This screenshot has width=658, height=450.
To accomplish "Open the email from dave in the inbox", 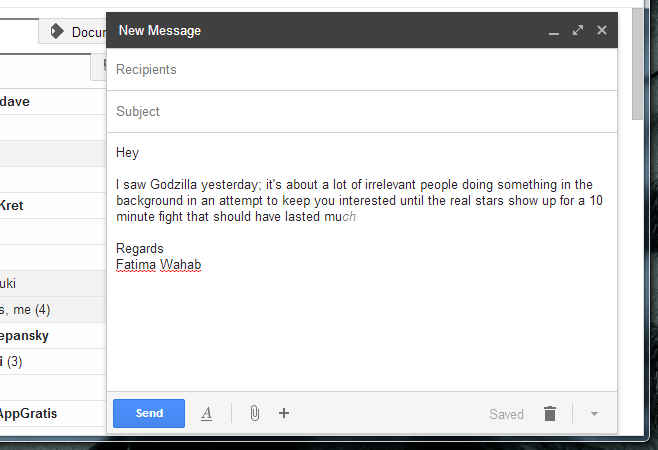I will (x=53, y=101).
